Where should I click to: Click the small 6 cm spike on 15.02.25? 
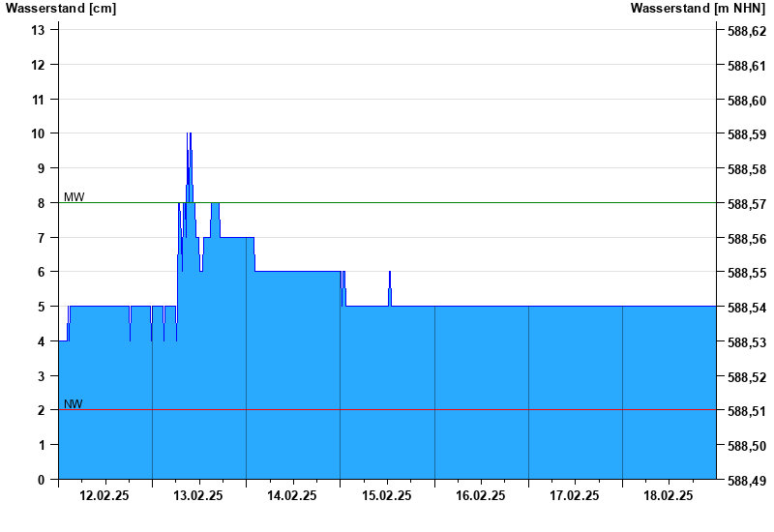(390, 275)
